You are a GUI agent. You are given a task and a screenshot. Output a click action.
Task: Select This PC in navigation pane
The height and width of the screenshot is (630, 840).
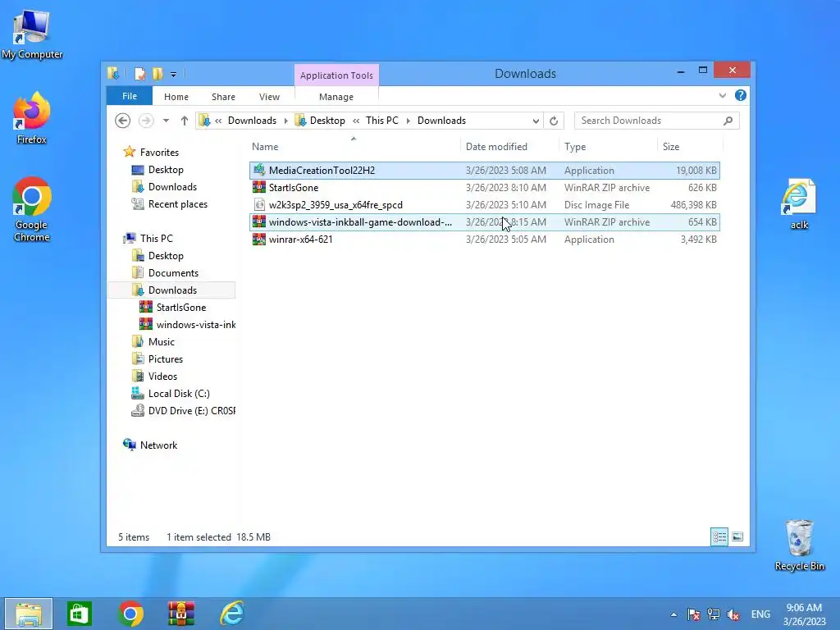click(156, 239)
